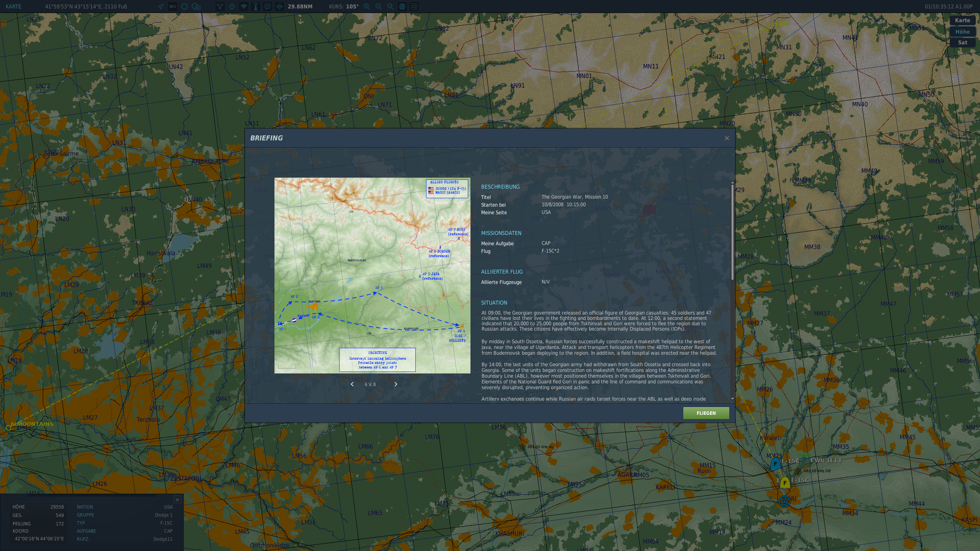This screenshot has height=551, width=980.
Task: Toggle the ruler bar icon
Action: pyautogui.click(x=173, y=7)
